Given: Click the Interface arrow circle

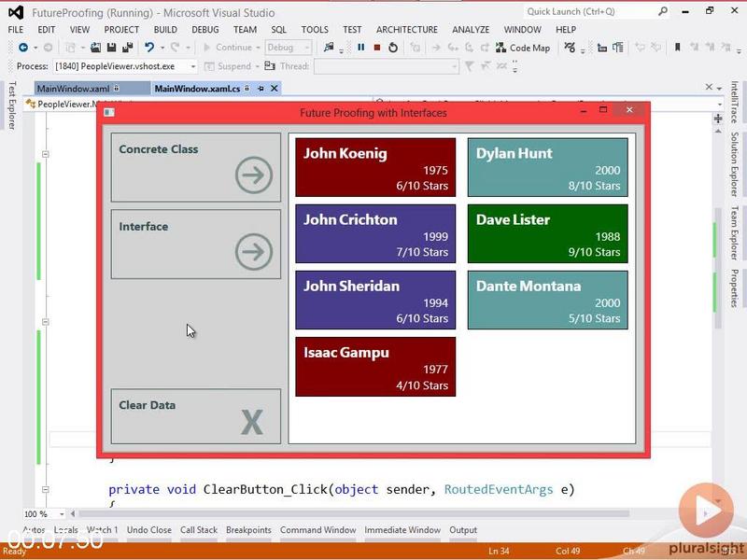Looking at the screenshot, I should 253,251.
